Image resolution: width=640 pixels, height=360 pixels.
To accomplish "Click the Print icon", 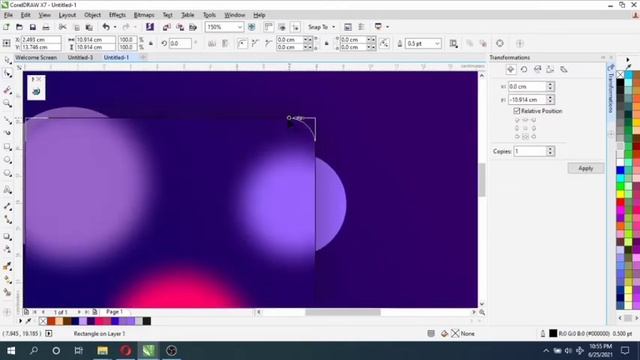I will click(46, 27).
